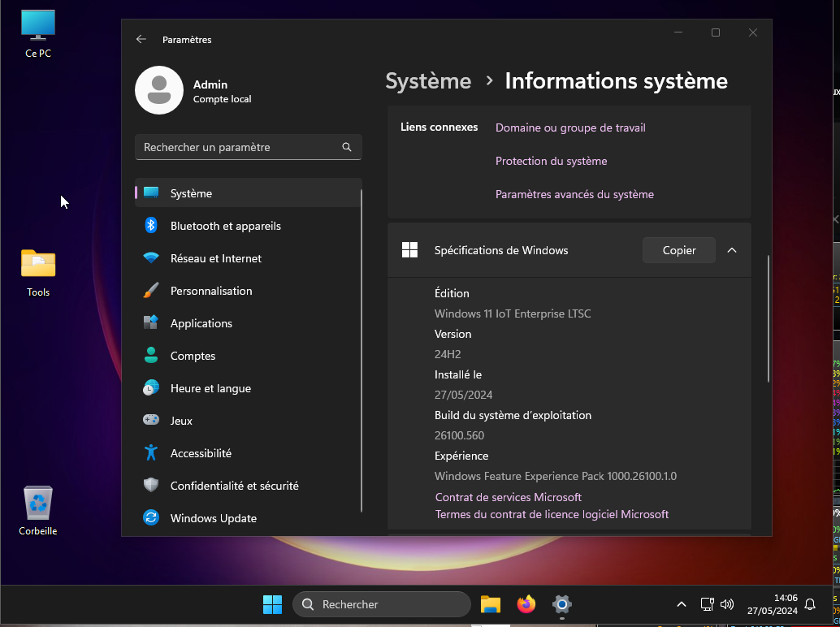The height and width of the screenshot is (627, 840).
Task: Open Contrat de services Microsoft link
Action: [x=509, y=497]
